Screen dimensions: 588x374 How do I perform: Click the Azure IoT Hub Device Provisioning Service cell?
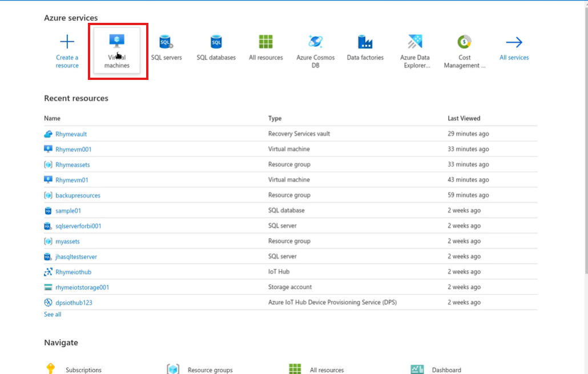click(332, 303)
